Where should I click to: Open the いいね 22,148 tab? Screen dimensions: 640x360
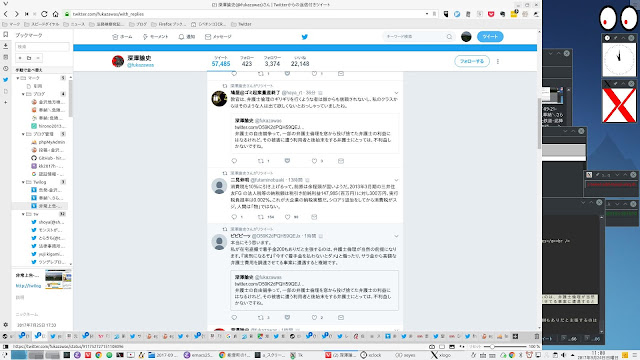tap(300, 61)
